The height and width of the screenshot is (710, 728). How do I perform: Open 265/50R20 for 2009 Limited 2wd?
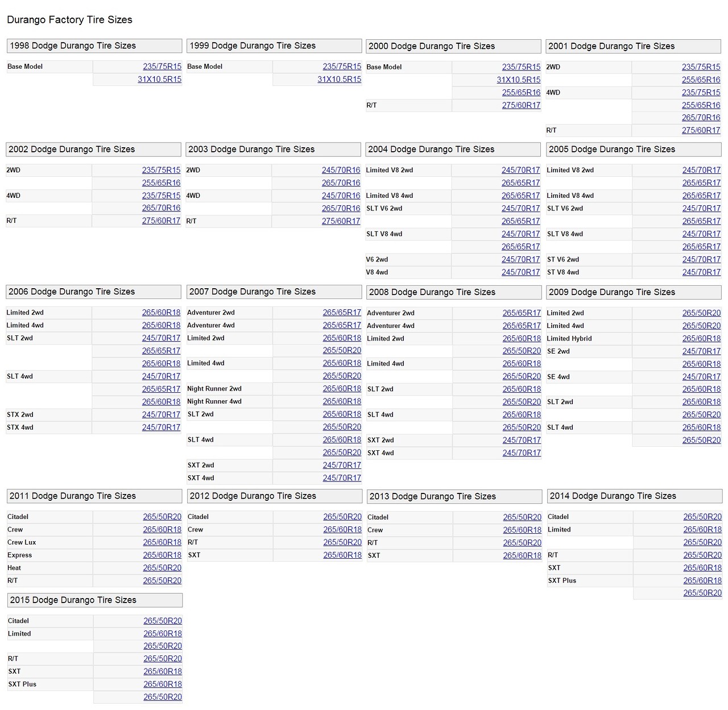701,313
